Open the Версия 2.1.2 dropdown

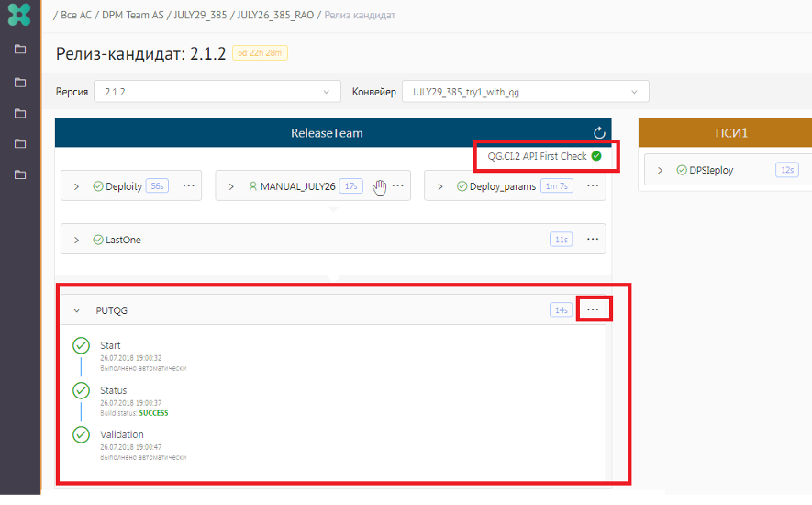217,92
